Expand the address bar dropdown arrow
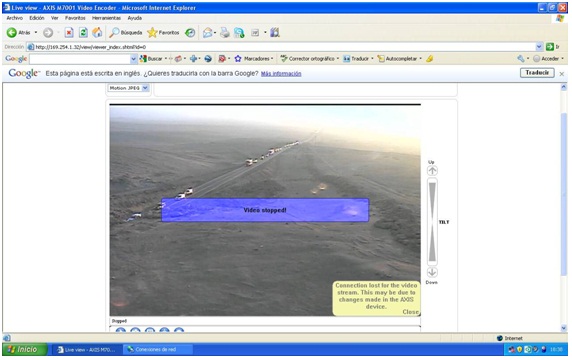572x360 pixels. [539, 47]
